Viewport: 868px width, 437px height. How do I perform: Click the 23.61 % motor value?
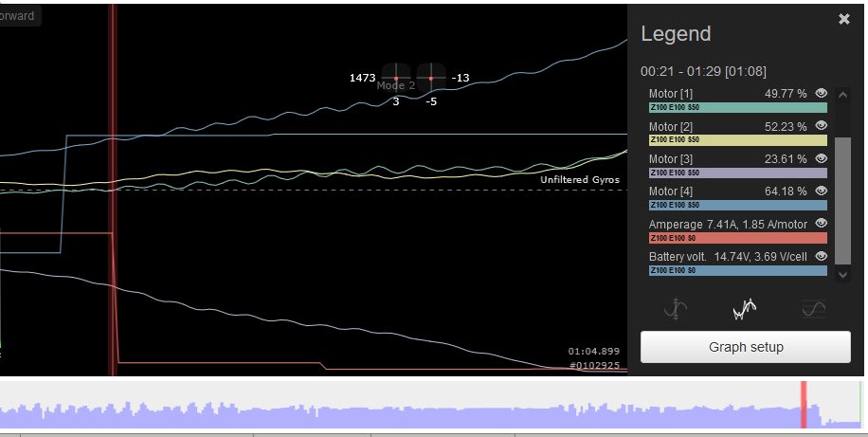pos(786,159)
